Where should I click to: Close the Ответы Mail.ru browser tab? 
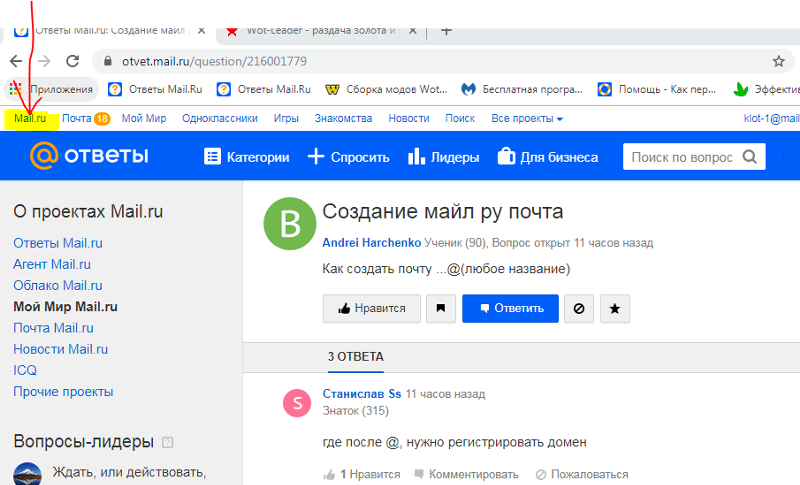click(202, 31)
